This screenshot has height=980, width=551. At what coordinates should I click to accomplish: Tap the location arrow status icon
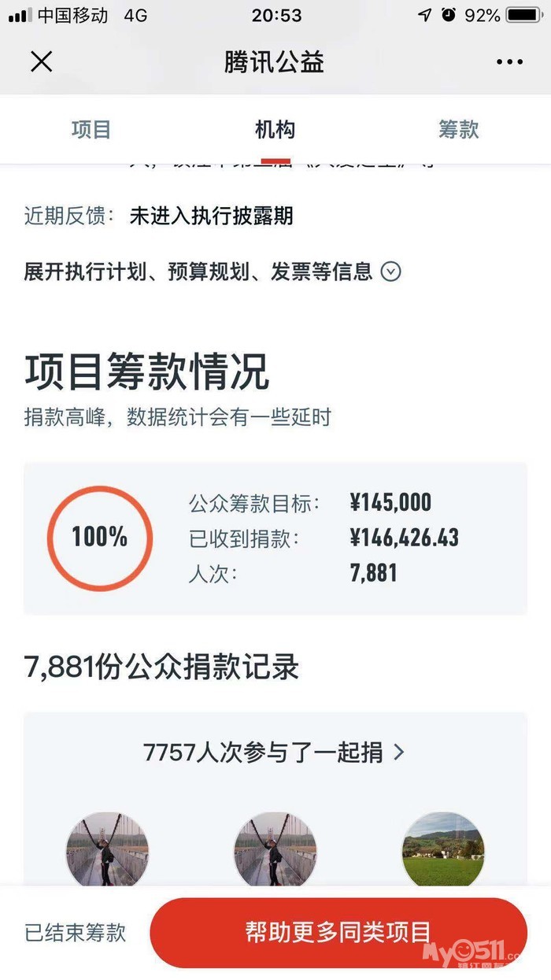424,15
